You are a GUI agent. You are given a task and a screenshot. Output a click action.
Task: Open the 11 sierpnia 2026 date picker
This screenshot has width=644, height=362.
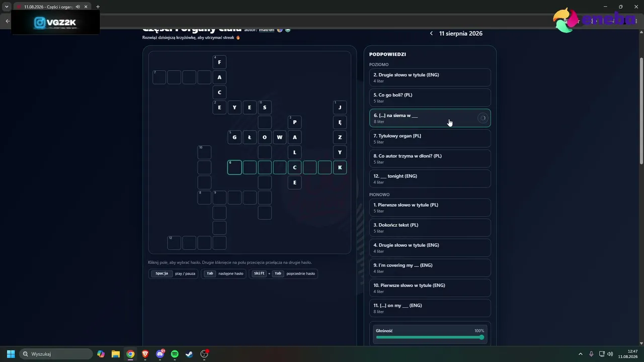pyautogui.click(x=461, y=34)
